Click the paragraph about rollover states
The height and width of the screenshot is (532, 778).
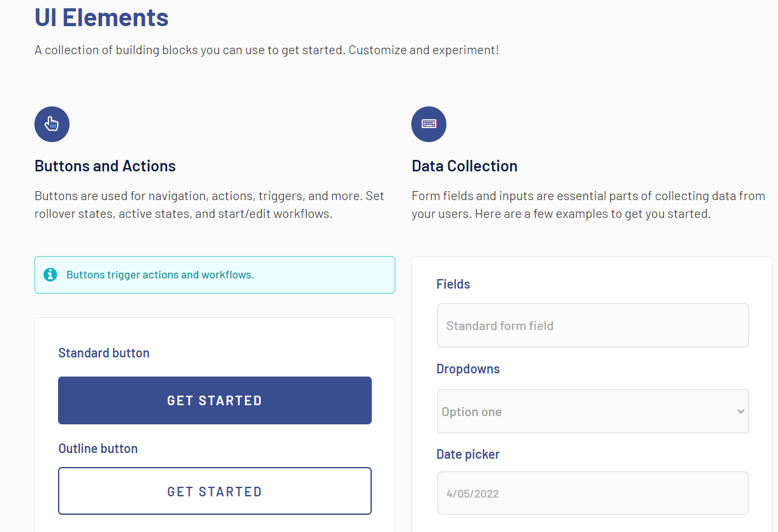[x=209, y=205]
